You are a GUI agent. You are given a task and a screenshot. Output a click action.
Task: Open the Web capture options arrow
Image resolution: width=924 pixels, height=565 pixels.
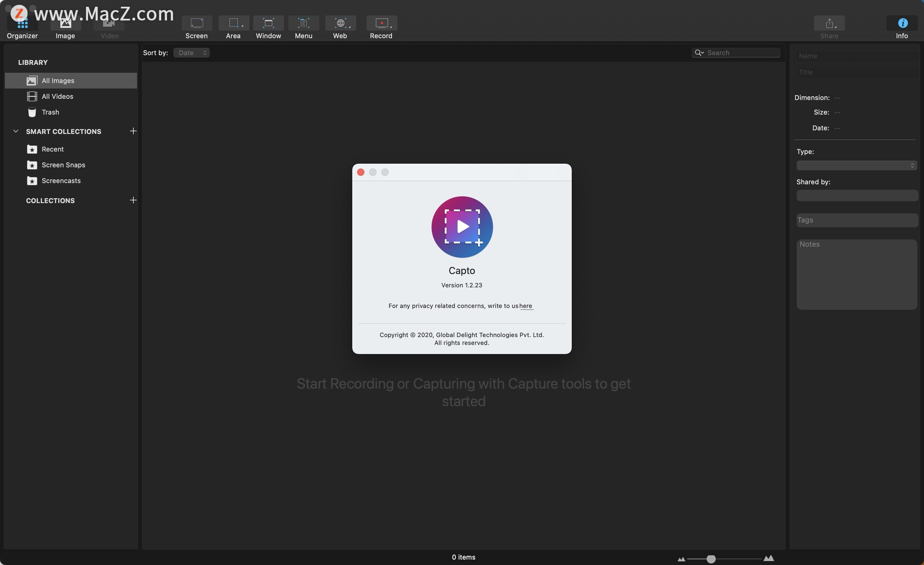point(349,26)
